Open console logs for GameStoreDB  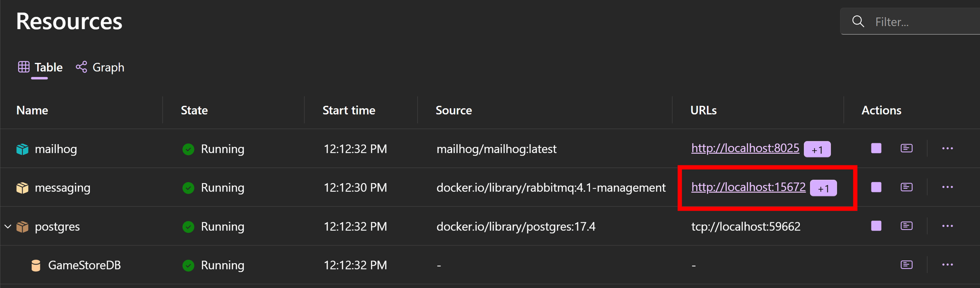(906, 265)
